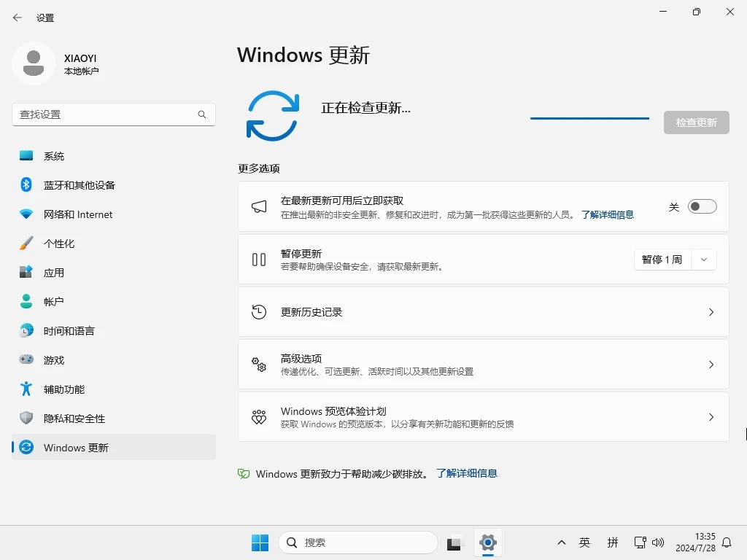The height and width of the screenshot is (560, 747).
Task: Click the magnifier icon in settings search
Action: tap(202, 114)
